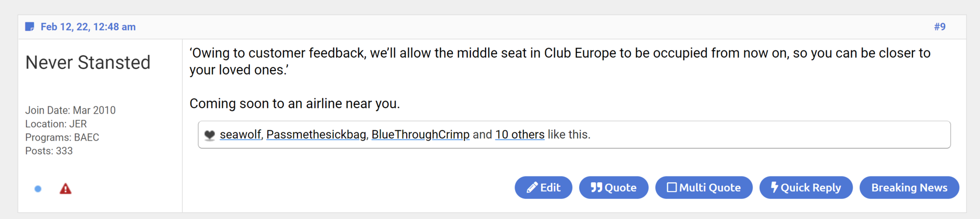Viewport: 980px width, 219px height.
Task: Tick the Multi Quote checkbox
Action: point(672,188)
